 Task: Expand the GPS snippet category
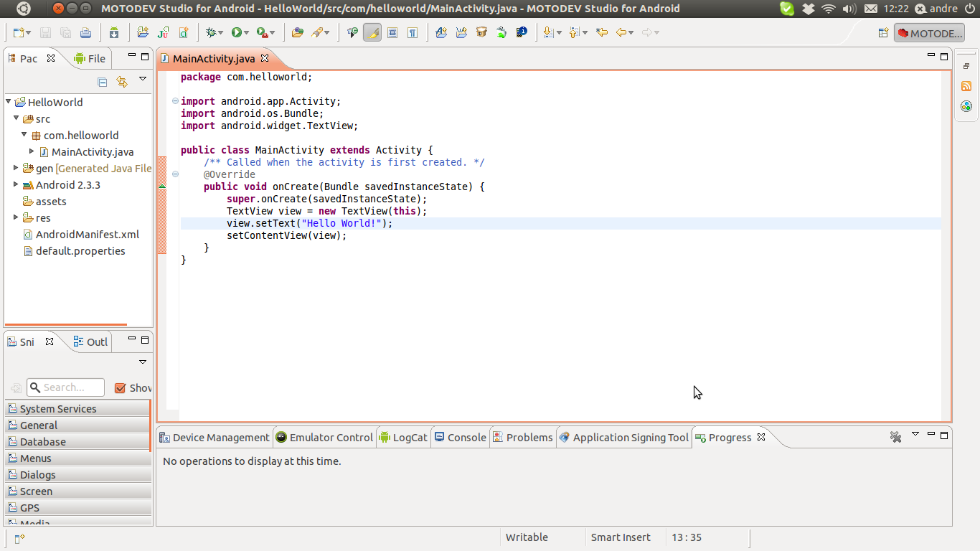coord(78,507)
